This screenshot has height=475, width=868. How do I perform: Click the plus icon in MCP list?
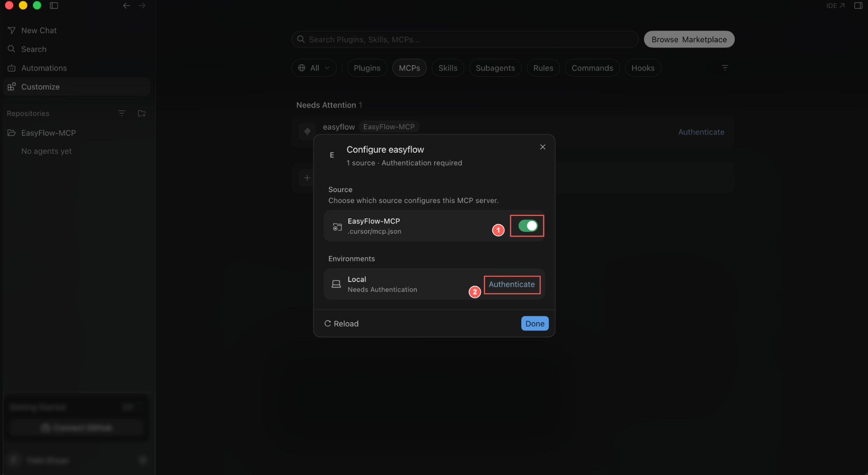[x=307, y=178]
